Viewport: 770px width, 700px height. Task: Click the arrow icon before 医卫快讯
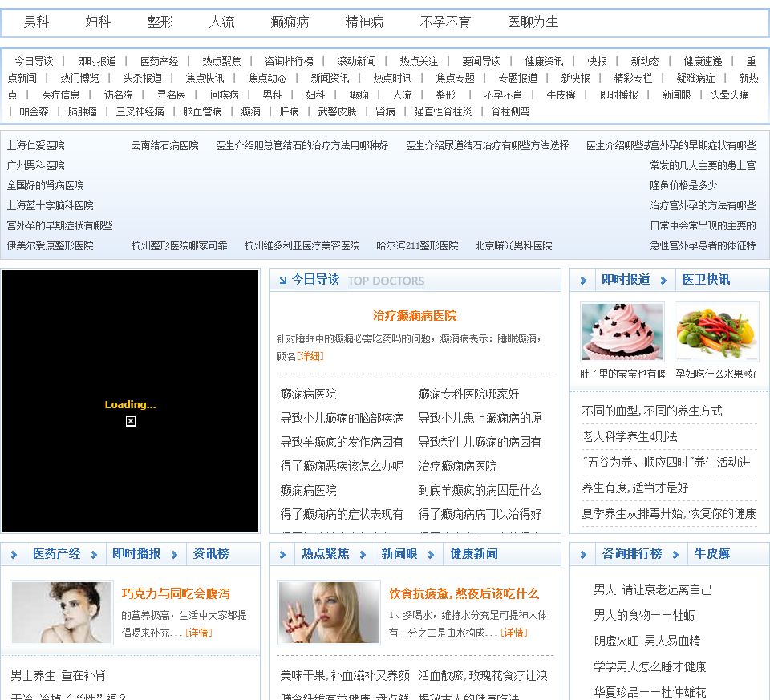pos(663,281)
